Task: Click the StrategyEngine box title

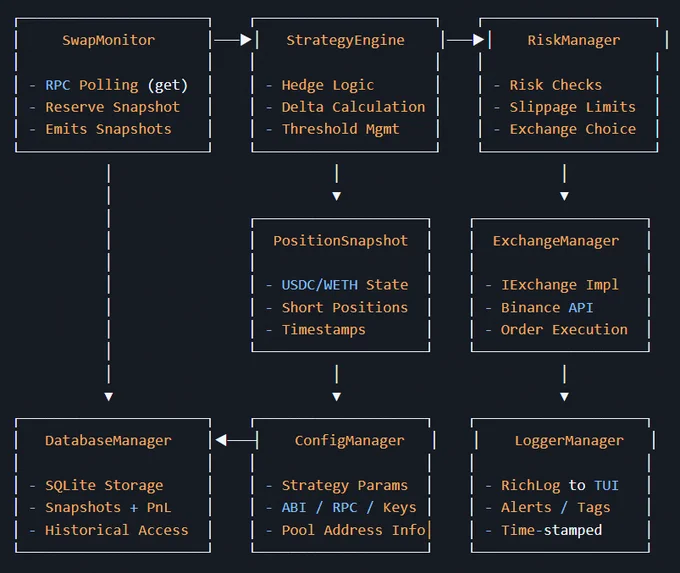Action: 345,40
